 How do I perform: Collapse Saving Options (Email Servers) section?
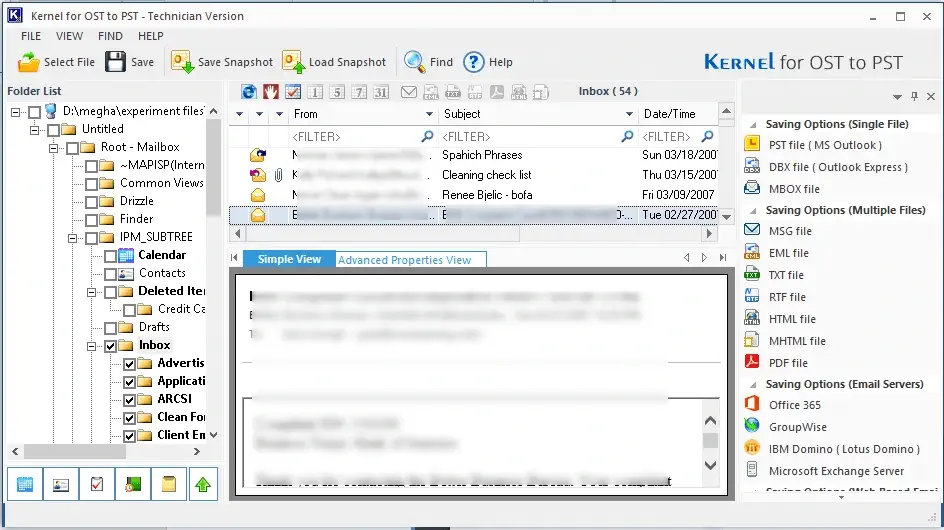coord(753,384)
